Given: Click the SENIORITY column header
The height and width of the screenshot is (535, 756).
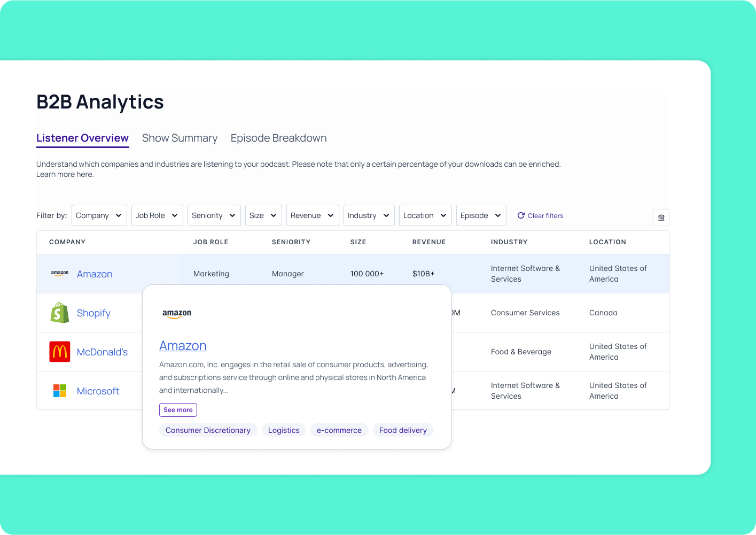Looking at the screenshot, I should [291, 242].
